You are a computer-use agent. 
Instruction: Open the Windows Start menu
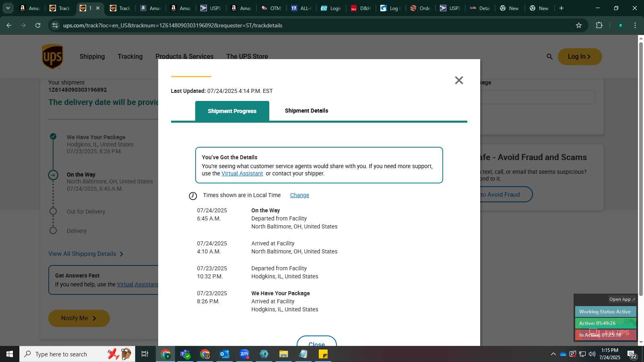pyautogui.click(x=10, y=354)
